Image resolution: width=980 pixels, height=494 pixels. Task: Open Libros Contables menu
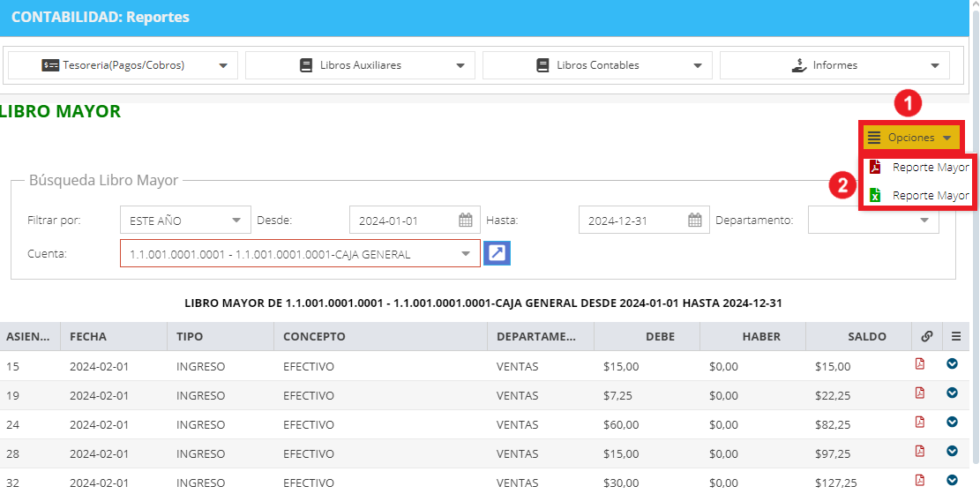click(x=597, y=65)
